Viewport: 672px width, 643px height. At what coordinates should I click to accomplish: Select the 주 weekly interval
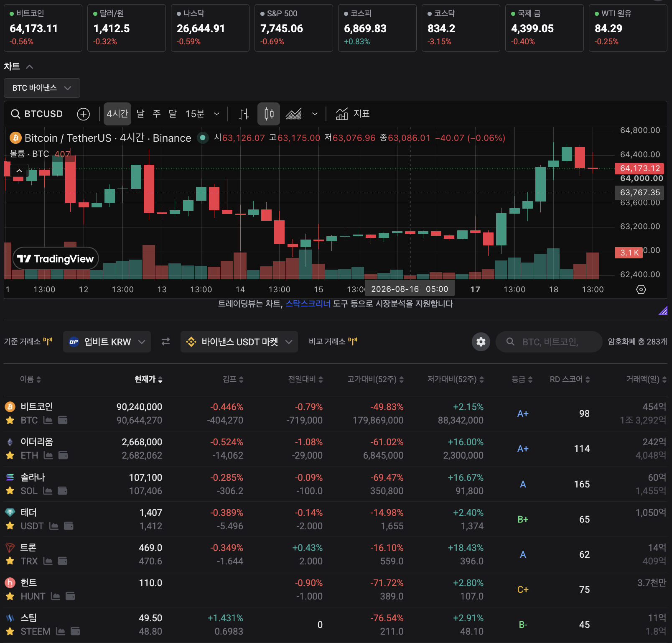[x=157, y=114]
